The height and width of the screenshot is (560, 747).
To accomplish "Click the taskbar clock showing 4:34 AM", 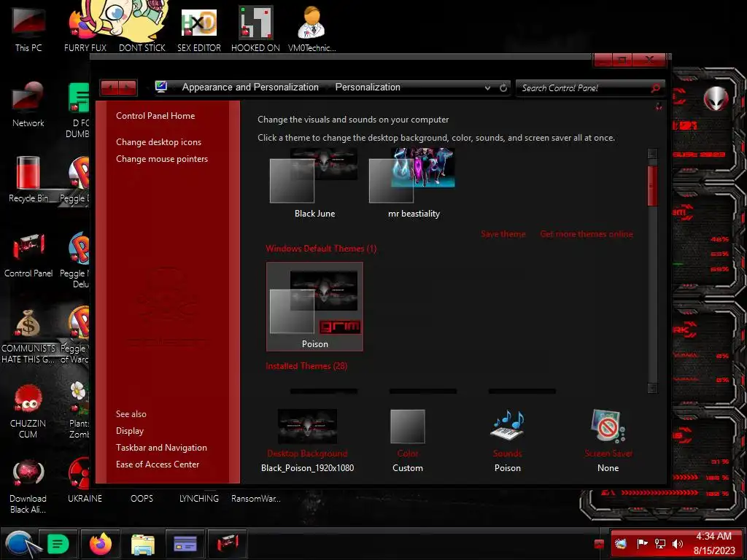I will click(x=713, y=536).
